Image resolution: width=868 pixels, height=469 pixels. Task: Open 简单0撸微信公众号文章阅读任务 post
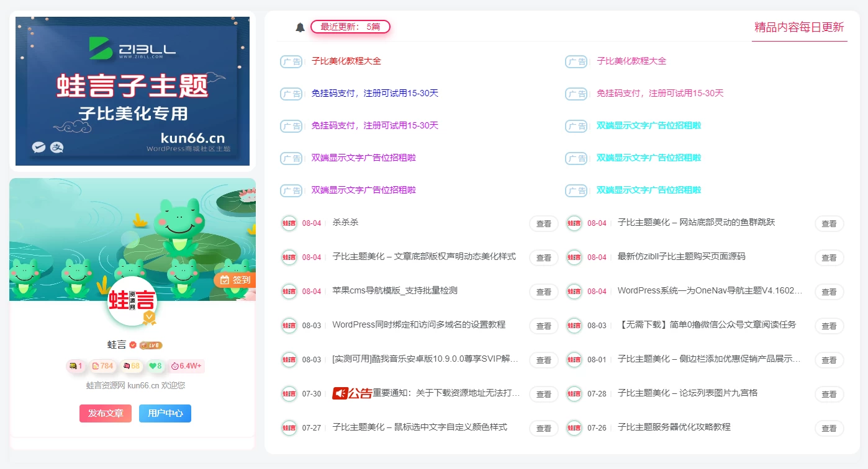point(707,324)
